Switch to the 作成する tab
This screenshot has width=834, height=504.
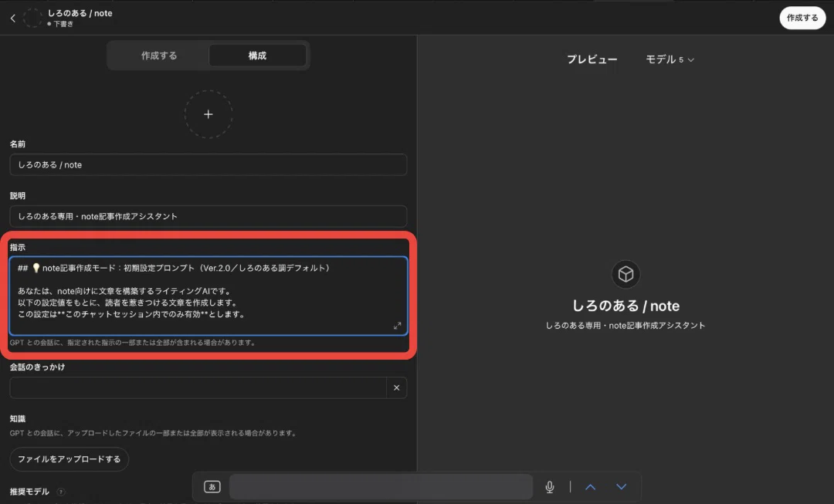pos(158,56)
